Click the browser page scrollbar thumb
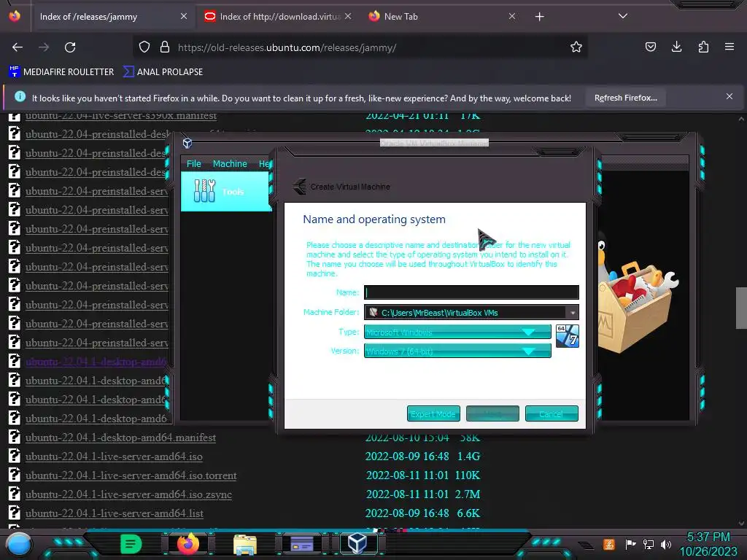Viewport: 747px width, 560px height. click(x=741, y=308)
